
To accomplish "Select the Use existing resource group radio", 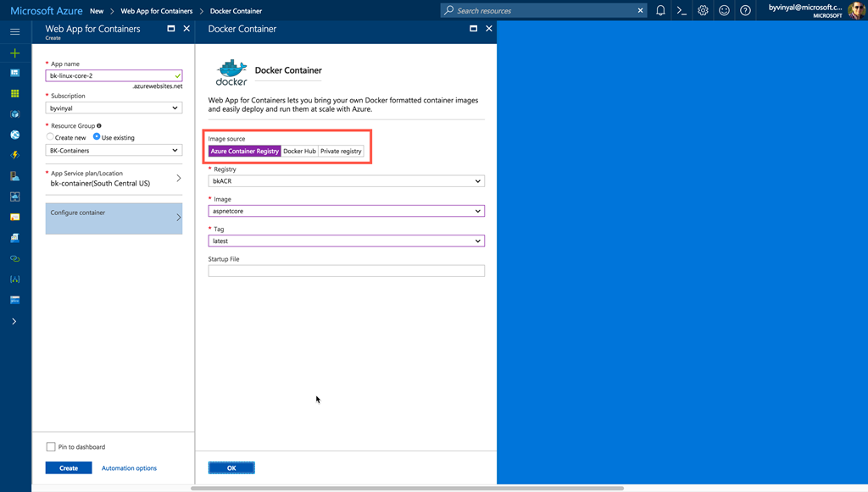I will click(x=97, y=137).
